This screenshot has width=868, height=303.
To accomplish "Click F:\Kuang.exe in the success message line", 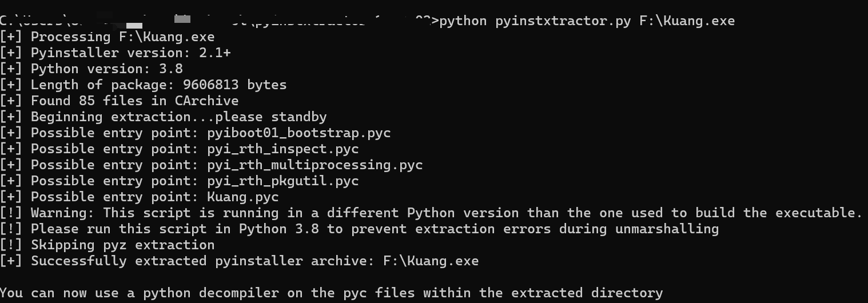I will (431, 261).
